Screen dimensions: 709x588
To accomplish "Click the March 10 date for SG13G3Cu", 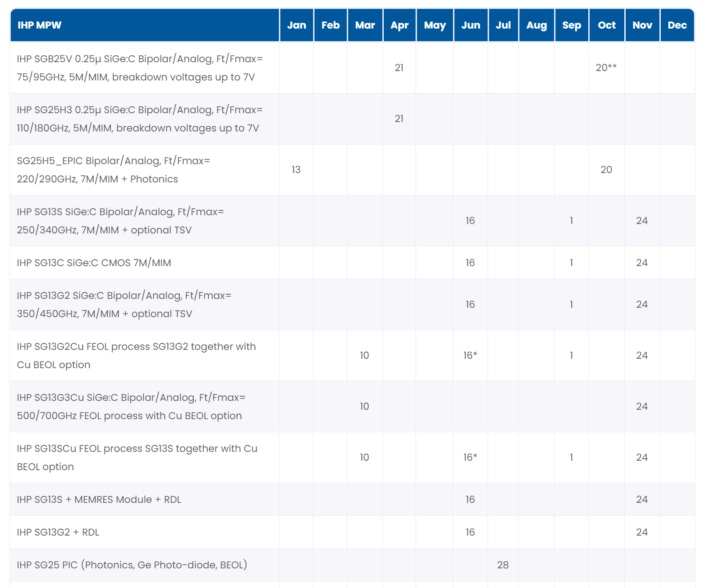I will coord(365,407).
